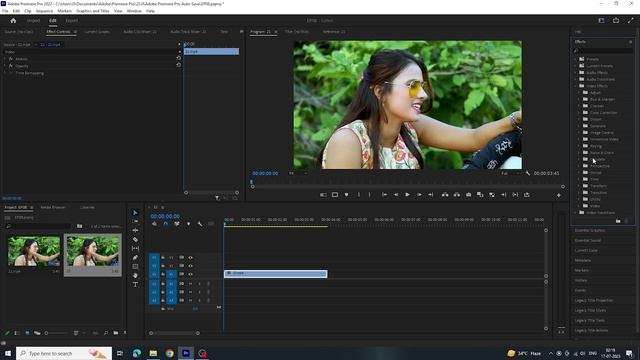The height and width of the screenshot is (360, 640).
Task: Toggle lock on track V1
Action: 163,274
